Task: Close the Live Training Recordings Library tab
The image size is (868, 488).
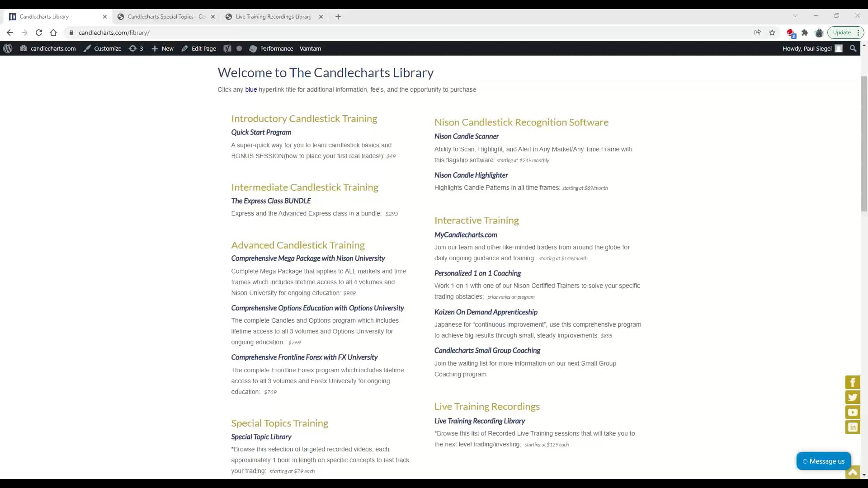Action: [x=321, y=17]
